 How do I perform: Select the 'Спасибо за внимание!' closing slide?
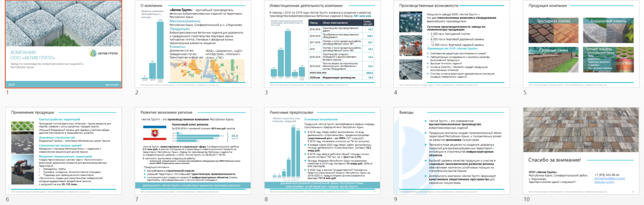pos(580,150)
